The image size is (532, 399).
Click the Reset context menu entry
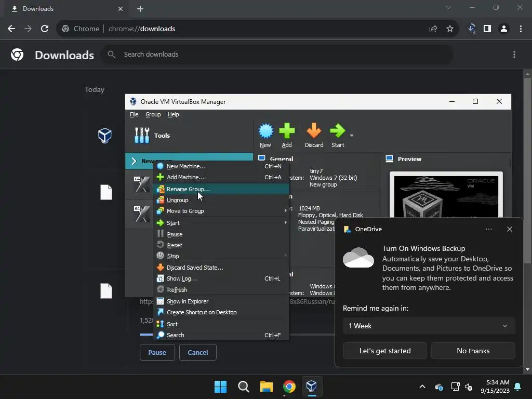pos(221,245)
